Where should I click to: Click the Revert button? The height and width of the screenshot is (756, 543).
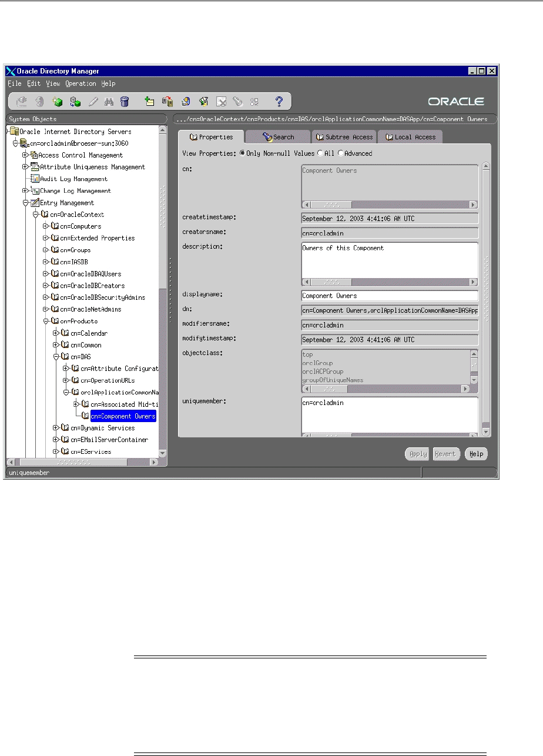point(445,454)
